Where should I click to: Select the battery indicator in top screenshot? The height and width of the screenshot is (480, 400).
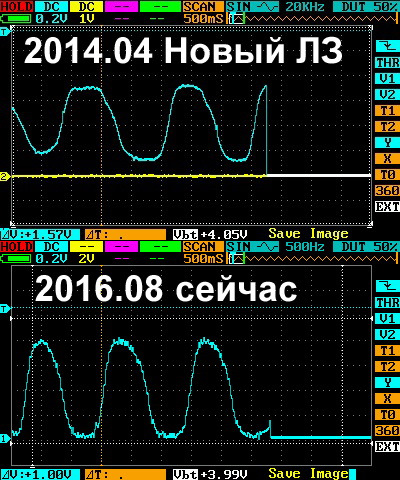(x=16, y=18)
